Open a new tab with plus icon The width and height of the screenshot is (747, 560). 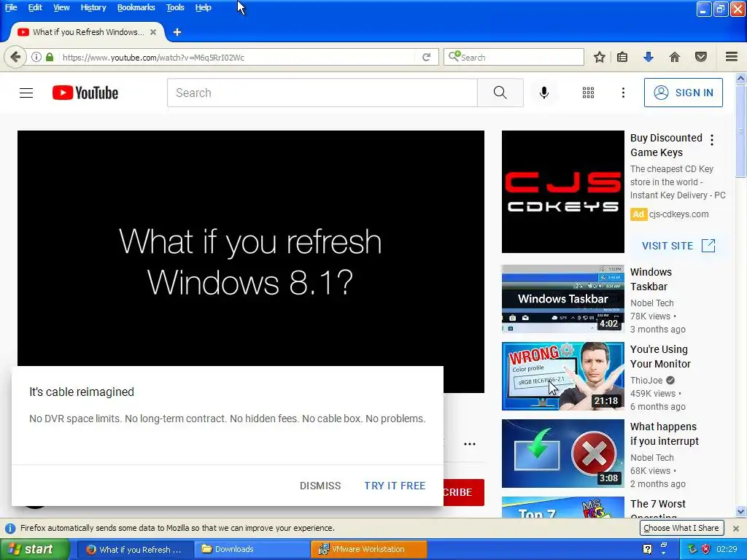click(x=177, y=32)
